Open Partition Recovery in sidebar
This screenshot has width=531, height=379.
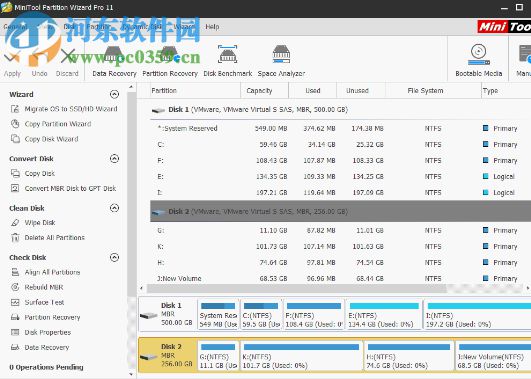click(x=45, y=317)
